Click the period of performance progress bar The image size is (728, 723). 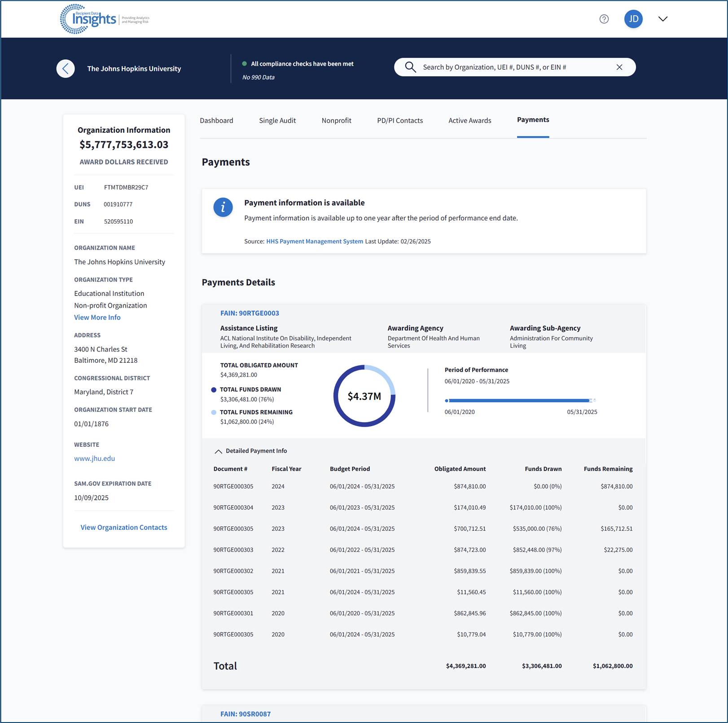[x=520, y=400]
